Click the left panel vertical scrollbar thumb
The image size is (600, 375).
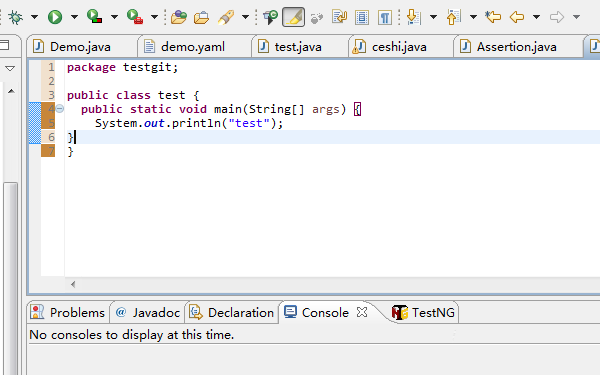pos(11,278)
